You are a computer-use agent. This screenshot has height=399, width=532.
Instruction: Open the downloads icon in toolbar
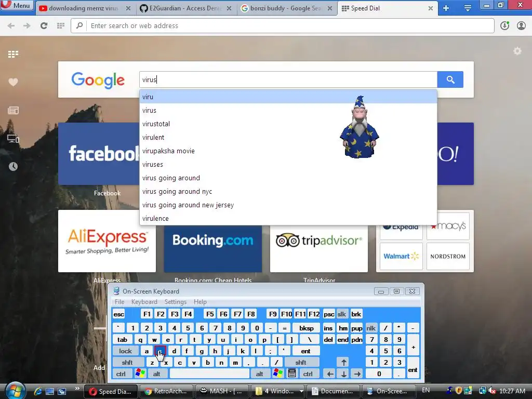point(504,26)
